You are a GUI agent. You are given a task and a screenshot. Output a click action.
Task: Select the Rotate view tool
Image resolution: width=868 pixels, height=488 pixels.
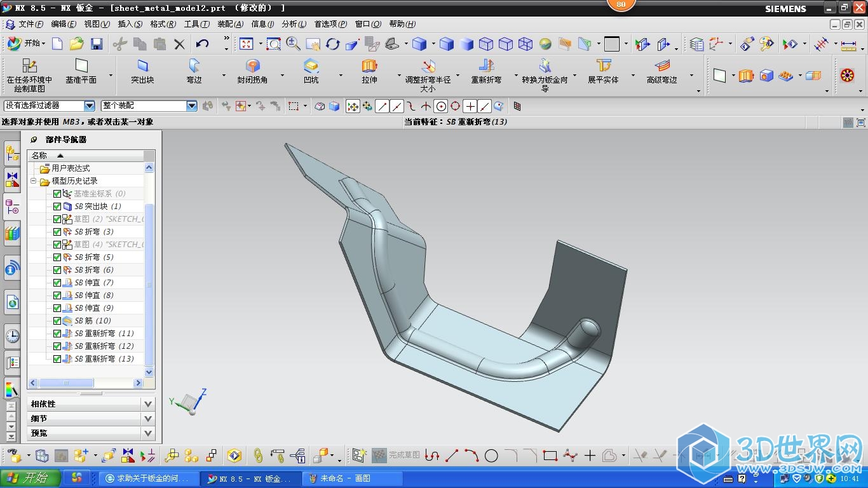[333, 44]
